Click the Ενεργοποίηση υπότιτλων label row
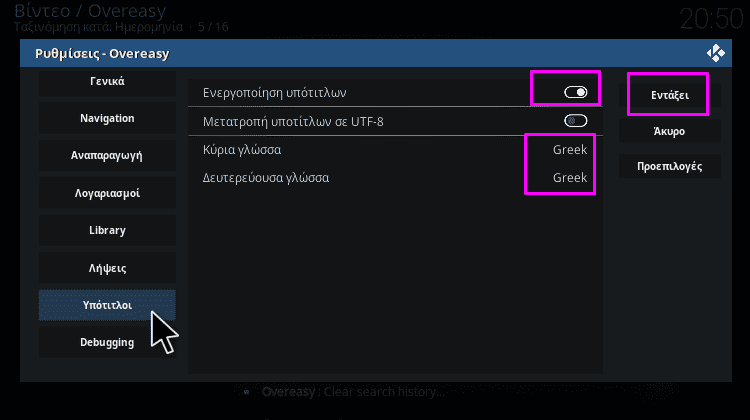 point(395,92)
